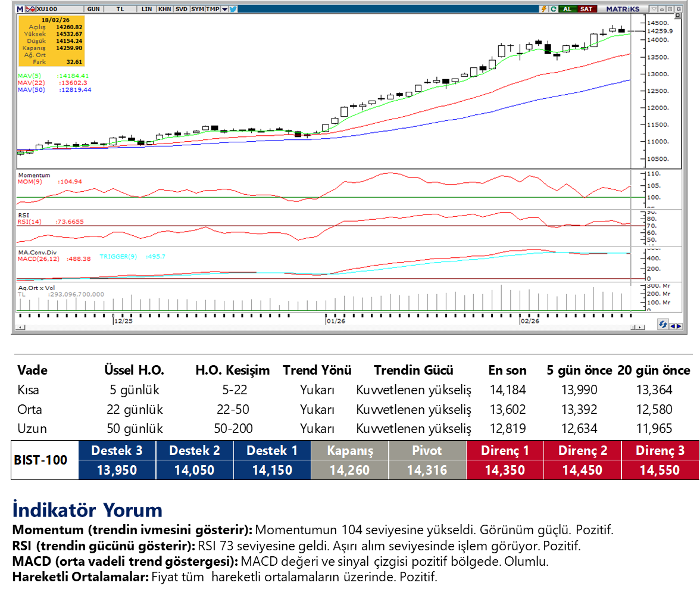This screenshot has height=592, width=700.
Task: Open the TL currency selector
Action: click(x=119, y=9)
